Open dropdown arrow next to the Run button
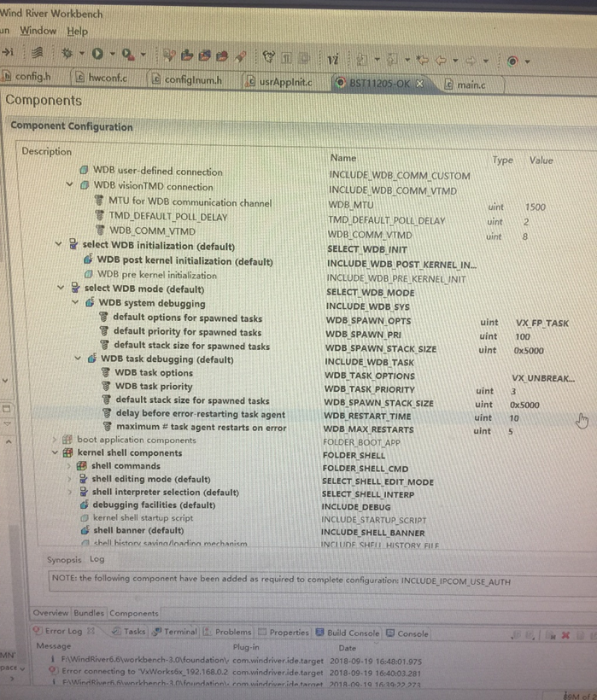 [112, 54]
